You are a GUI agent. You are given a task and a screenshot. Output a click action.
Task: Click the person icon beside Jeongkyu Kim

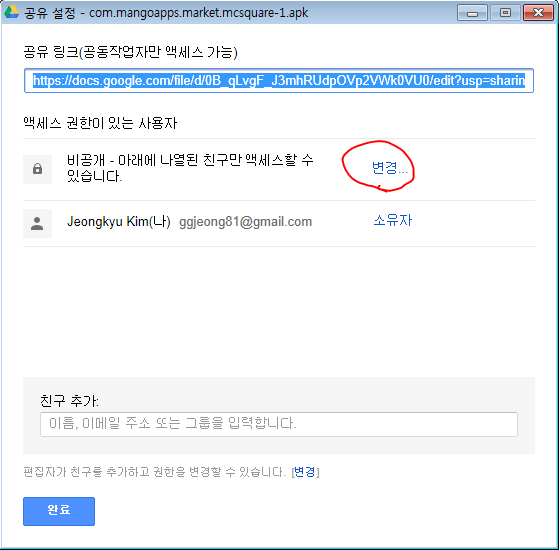(x=38, y=224)
